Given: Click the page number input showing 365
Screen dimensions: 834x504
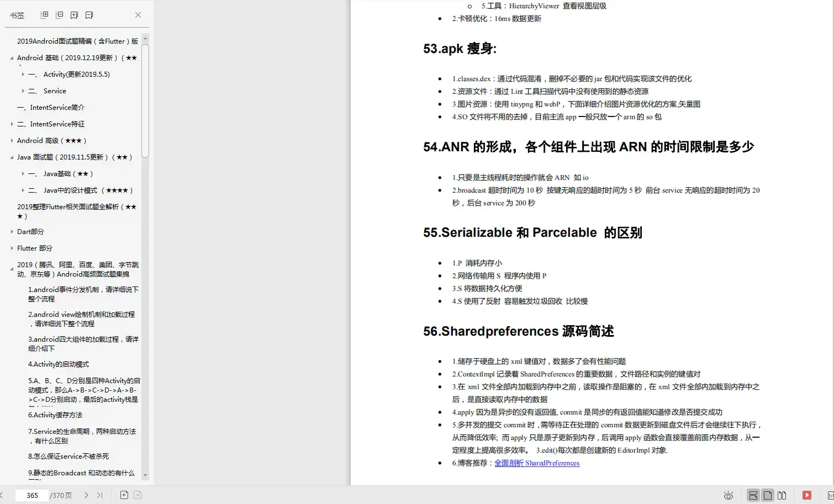Looking at the screenshot, I should [31, 495].
